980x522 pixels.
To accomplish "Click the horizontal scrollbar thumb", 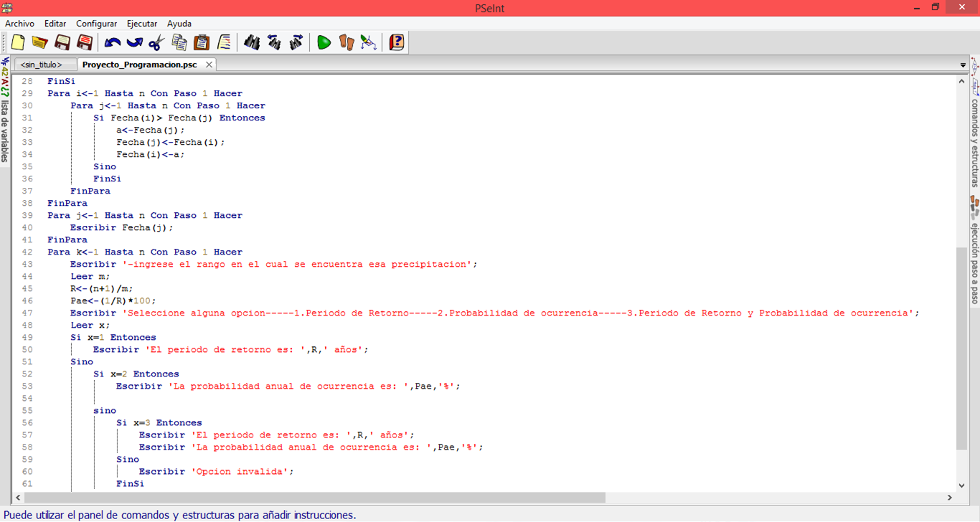I will coord(315,498).
